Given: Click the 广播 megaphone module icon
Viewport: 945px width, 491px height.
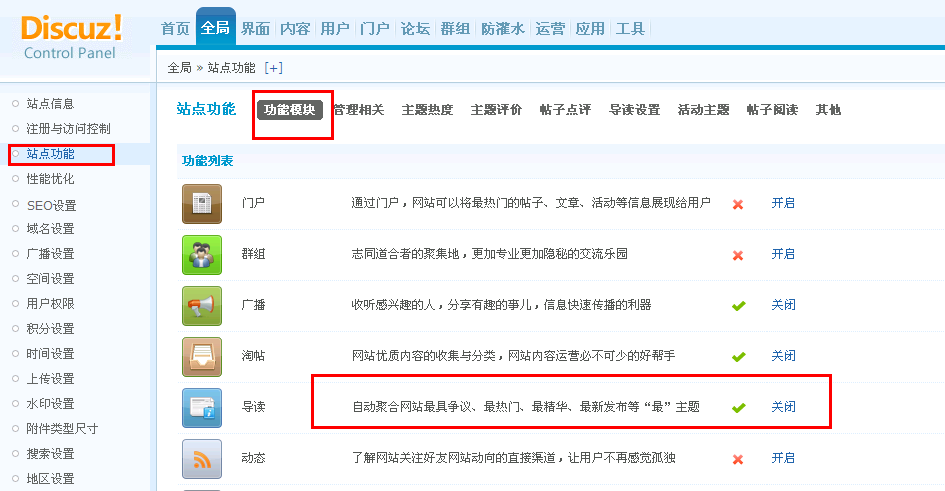Looking at the screenshot, I should pyautogui.click(x=202, y=305).
